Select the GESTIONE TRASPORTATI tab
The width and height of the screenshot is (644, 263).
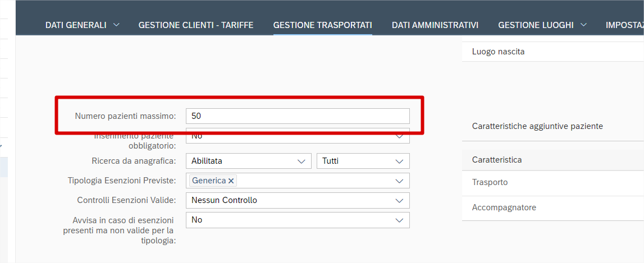tap(322, 25)
